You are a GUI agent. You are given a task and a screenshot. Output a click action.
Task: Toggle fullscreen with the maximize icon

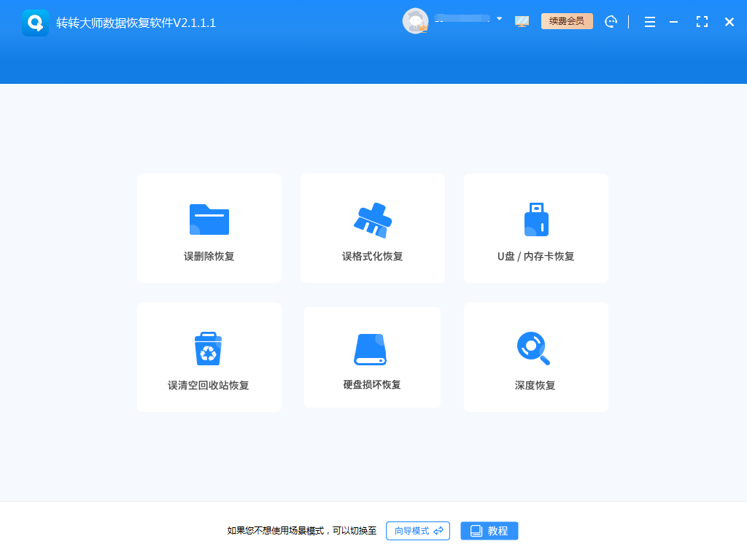click(x=702, y=21)
